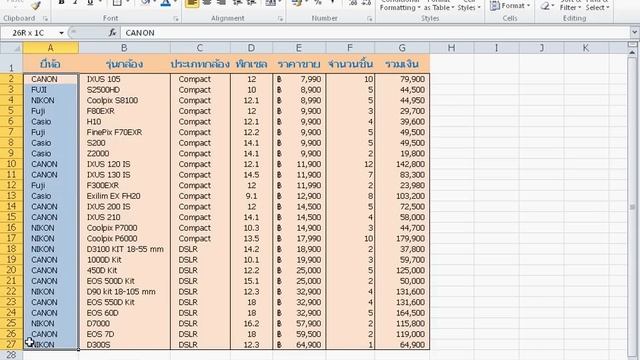Click the model cell Coolpix P7000
Image resolution: width=640 pixels, height=360 pixels.
pyautogui.click(x=124, y=228)
